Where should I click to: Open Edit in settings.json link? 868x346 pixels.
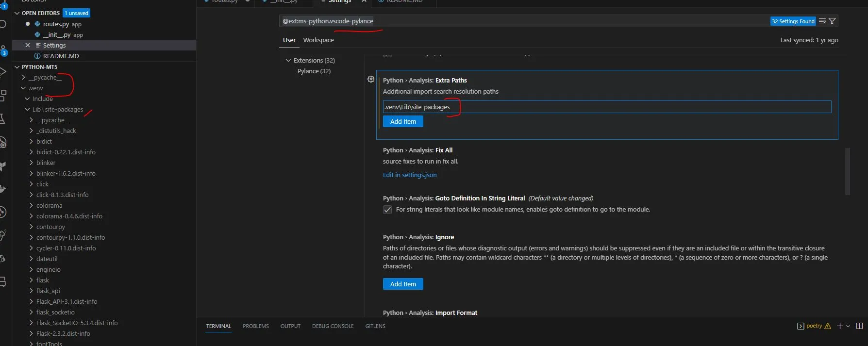click(x=410, y=175)
